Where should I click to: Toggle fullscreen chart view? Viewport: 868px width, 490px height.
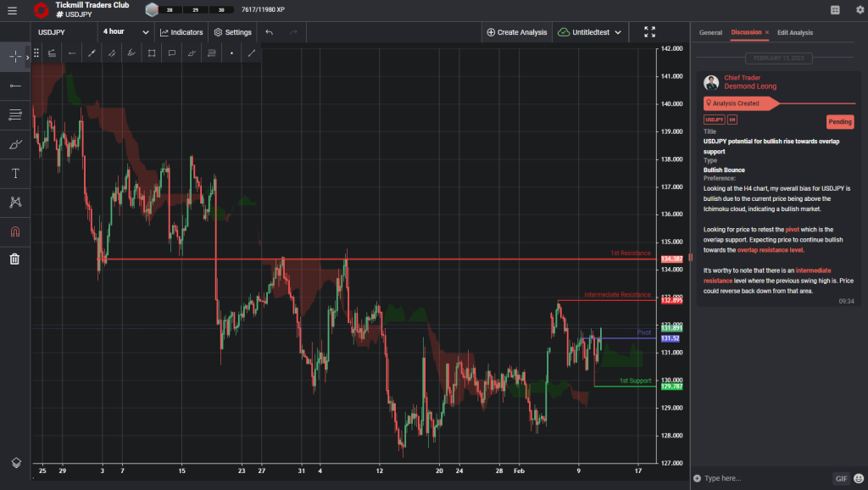pos(649,31)
